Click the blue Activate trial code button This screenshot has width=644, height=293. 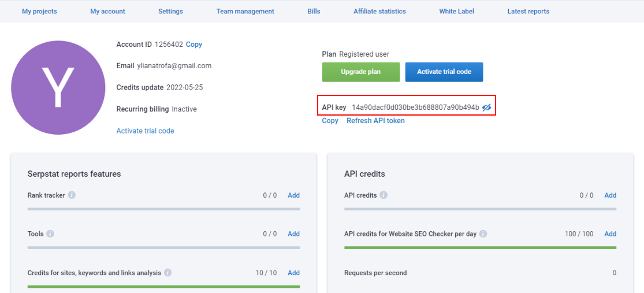click(x=444, y=72)
